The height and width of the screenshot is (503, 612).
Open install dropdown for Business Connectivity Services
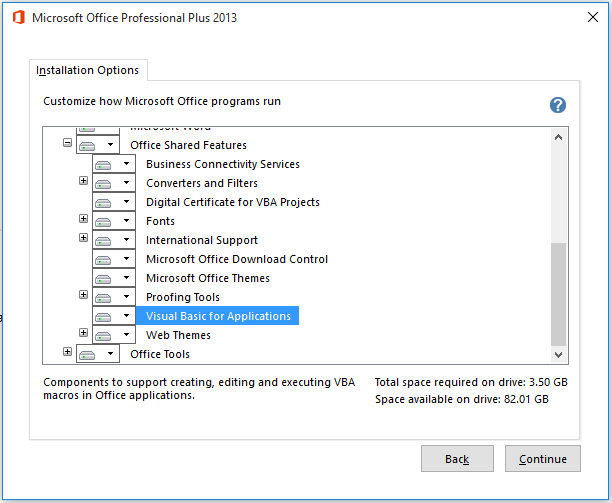[x=114, y=164]
